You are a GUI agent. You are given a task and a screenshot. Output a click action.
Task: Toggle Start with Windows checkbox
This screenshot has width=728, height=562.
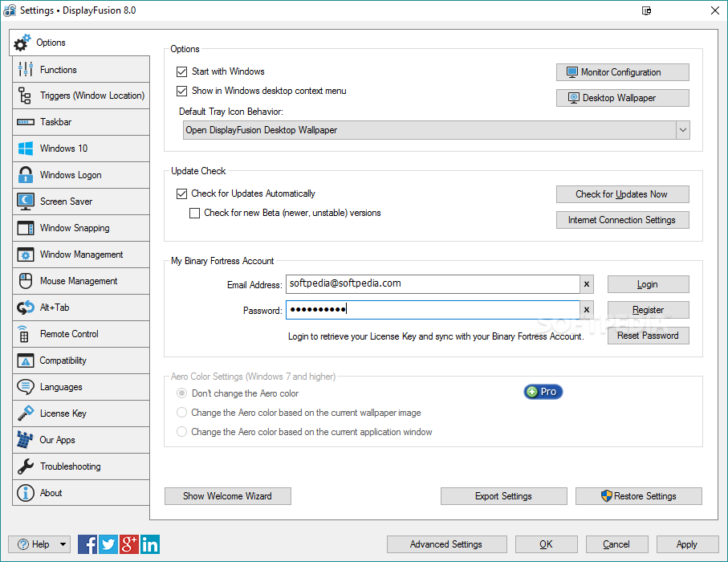click(181, 71)
